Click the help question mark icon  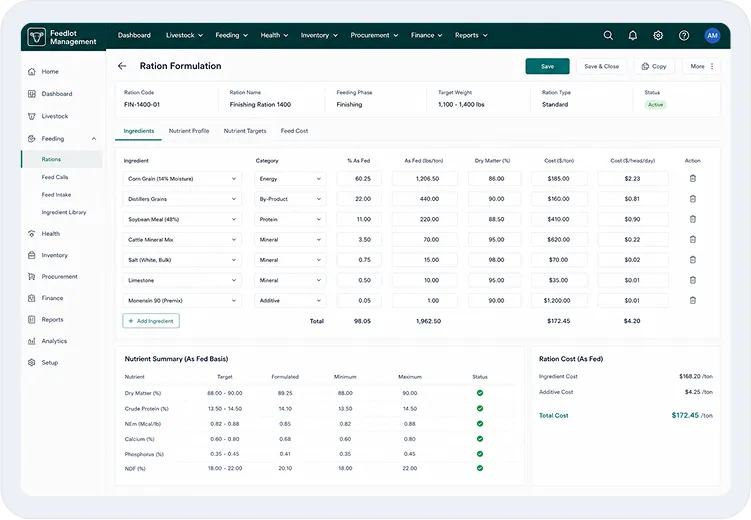[684, 35]
